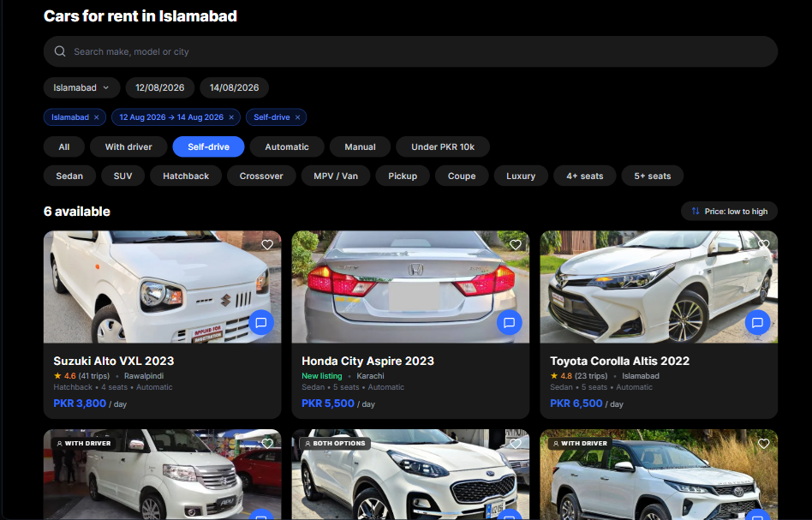Click the PKR 6,500 price
Screen dimensions: 812x520
click(576, 403)
